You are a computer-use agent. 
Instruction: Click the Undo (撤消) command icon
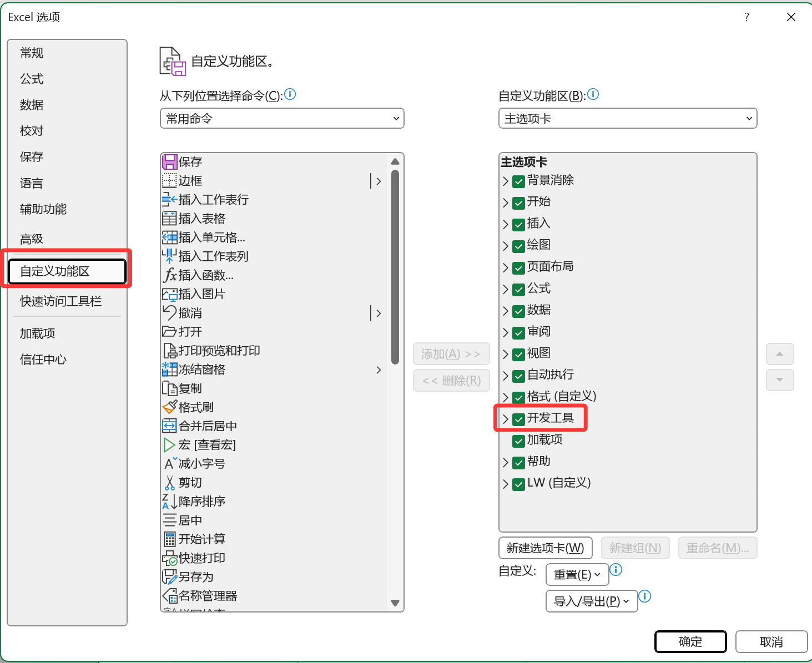[x=169, y=313]
